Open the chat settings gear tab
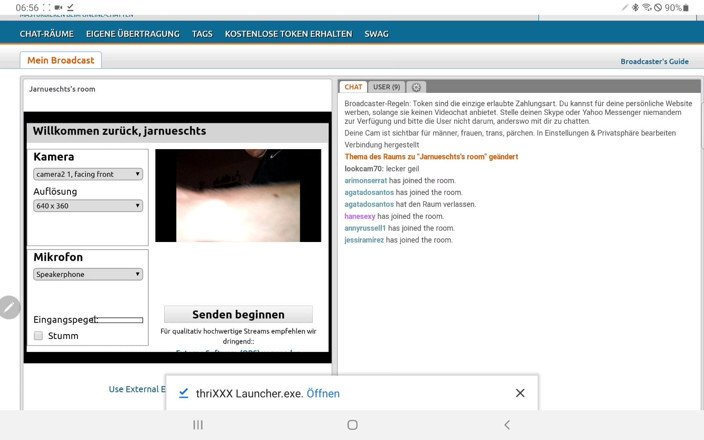Image resolution: width=704 pixels, height=440 pixels. click(416, 87)
